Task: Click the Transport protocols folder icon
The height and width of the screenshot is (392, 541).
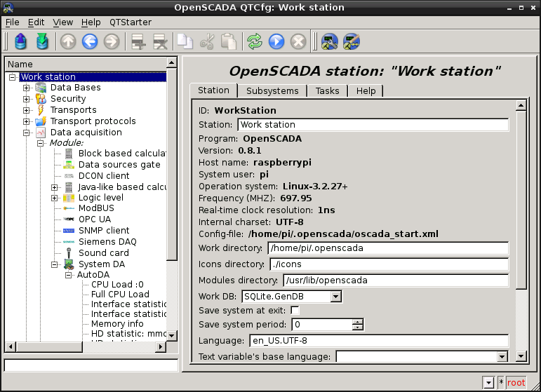Action: pos(41,121)
